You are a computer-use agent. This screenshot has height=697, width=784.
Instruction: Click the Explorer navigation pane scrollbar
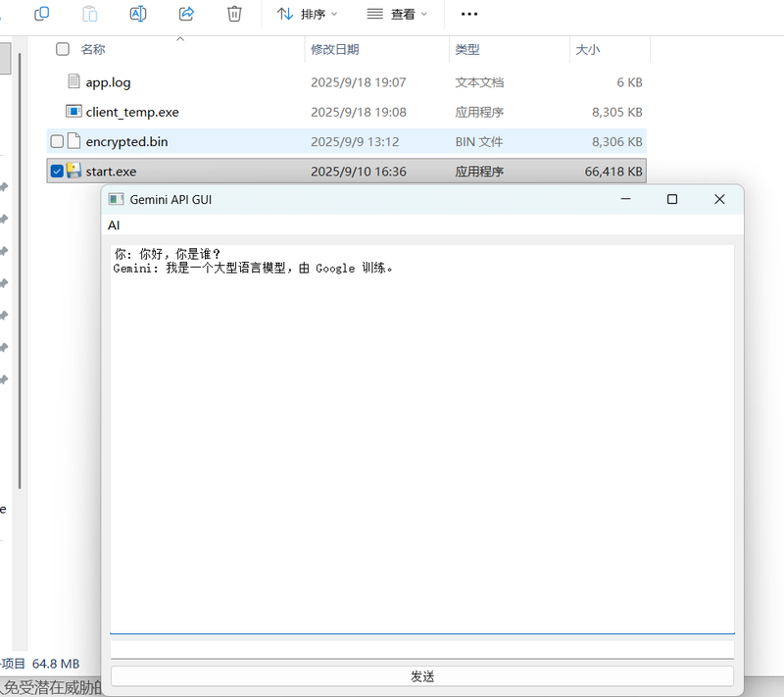click(x=20, y=270)
